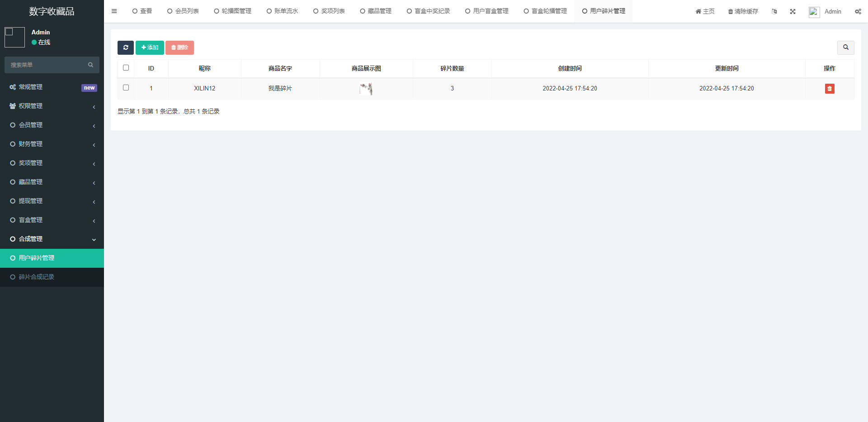Expand the 盲盒管理 chevron
This screenshot has height=422, width=868.
[x=94, y=221]
